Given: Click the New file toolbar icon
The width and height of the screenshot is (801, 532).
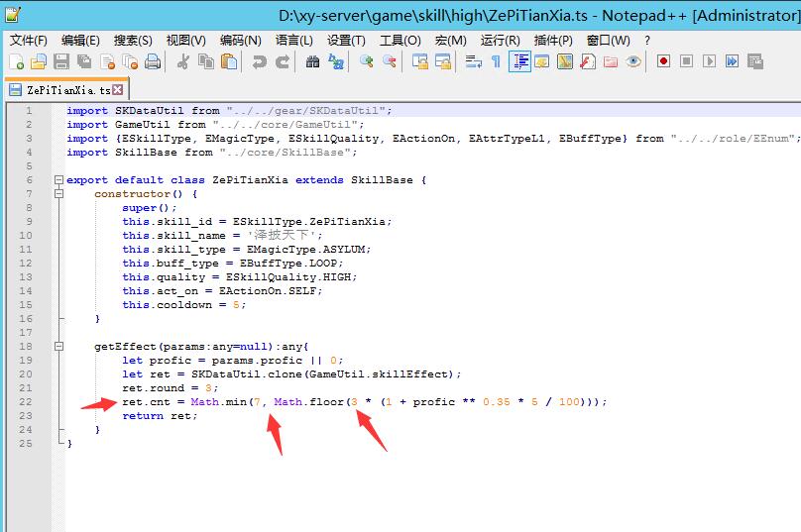Looking at the screenshot, I should 16,61.
